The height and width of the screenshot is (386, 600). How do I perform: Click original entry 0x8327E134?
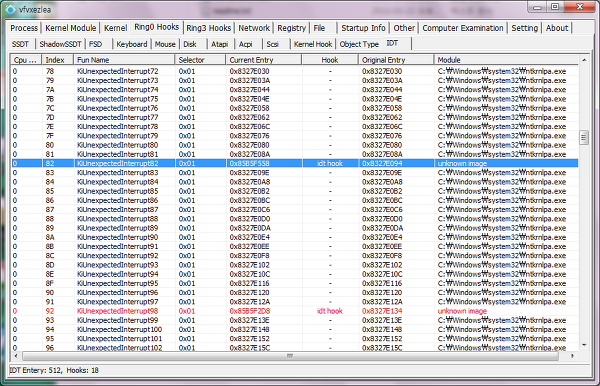tap(382, 311)
